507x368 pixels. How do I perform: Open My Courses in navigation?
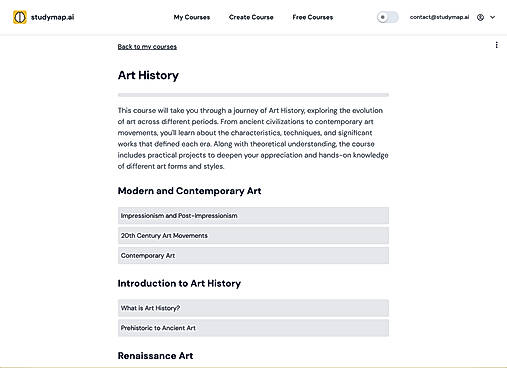(192, 17)
